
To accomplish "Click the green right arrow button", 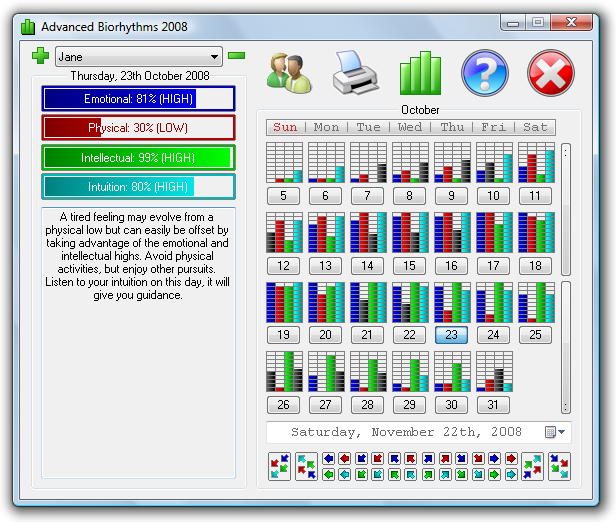I will point(495,474).
